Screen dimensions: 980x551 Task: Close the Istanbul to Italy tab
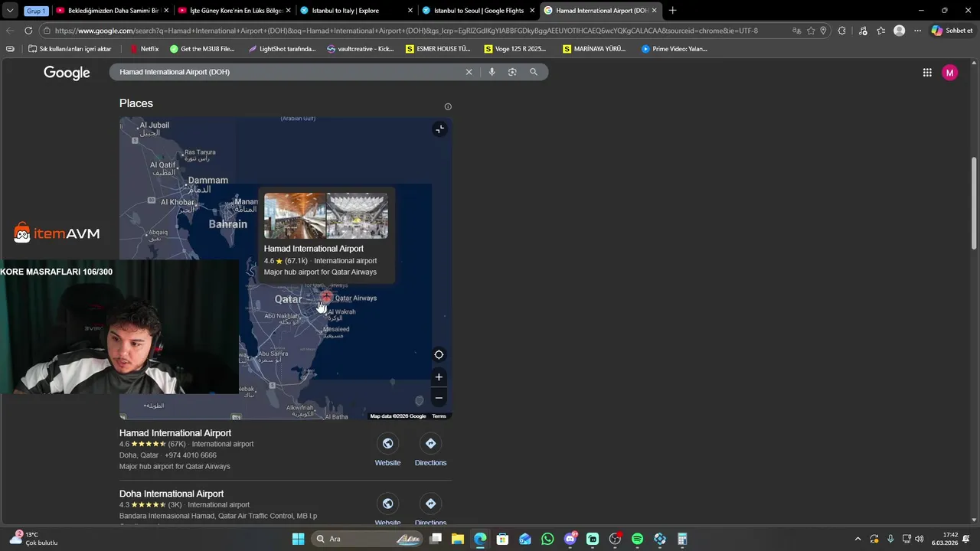(x=410, y=11)
